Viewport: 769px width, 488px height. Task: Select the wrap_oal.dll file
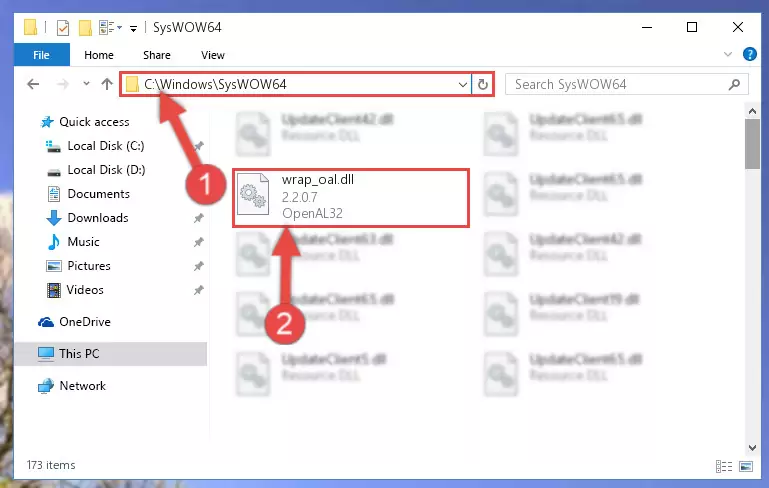click(x=351, y=198)
